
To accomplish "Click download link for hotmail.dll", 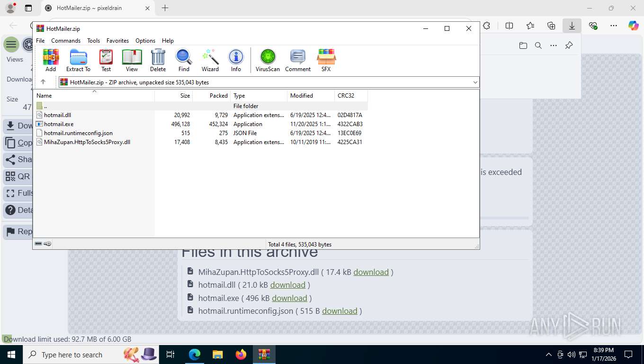I will 287,285.
